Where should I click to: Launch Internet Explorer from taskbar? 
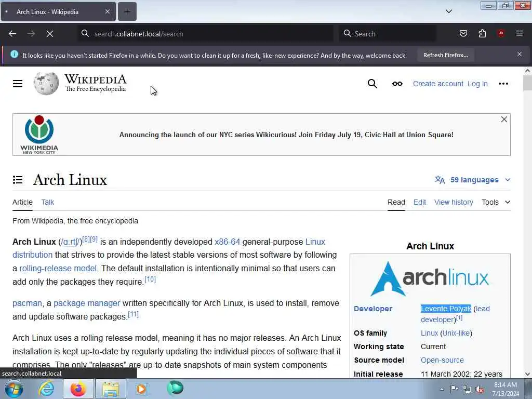(46, 389)
